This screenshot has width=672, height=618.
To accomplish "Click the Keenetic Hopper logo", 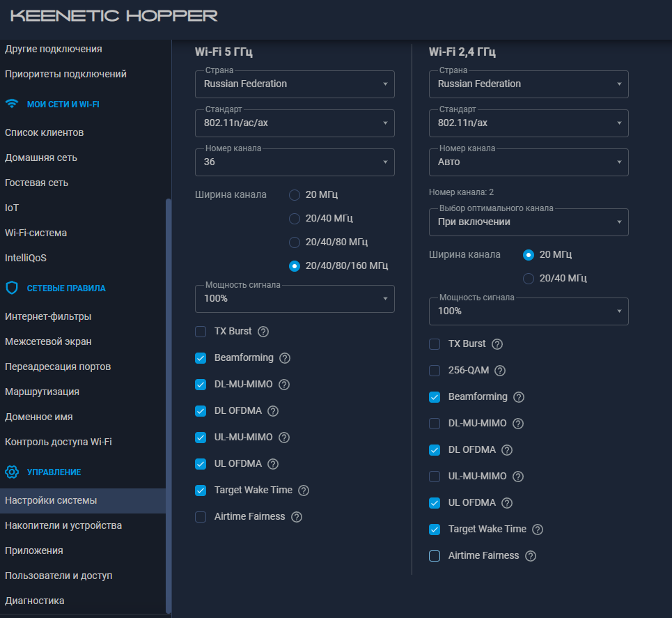I will tap(114, 16).
